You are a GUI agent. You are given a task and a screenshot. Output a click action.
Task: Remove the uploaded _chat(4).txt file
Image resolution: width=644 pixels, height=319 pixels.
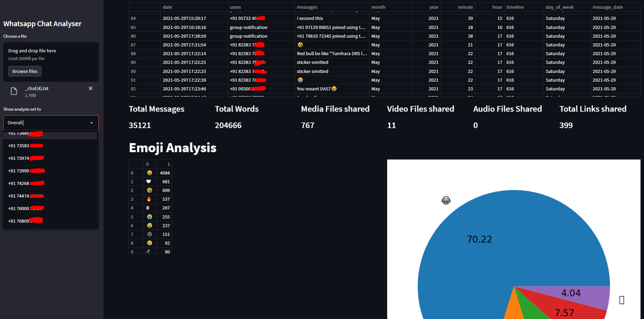(x=90, y=88)
